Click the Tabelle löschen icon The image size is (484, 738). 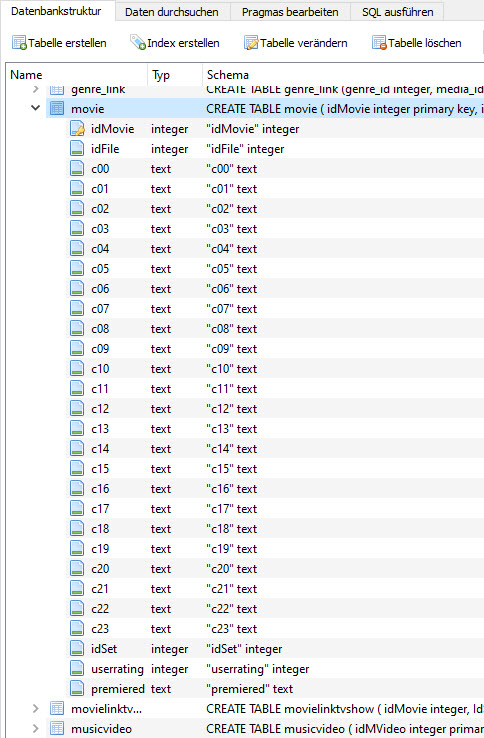pos(379,43)
